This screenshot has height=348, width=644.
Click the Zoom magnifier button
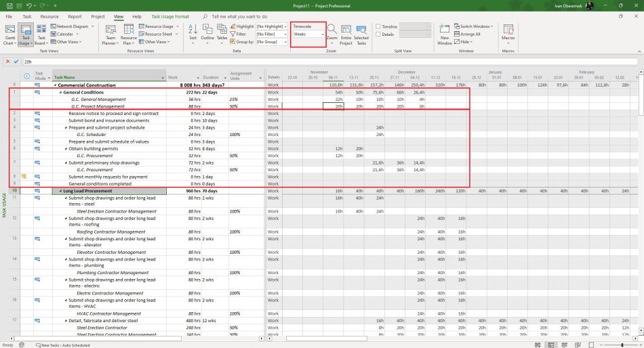[x=332, y=32]
